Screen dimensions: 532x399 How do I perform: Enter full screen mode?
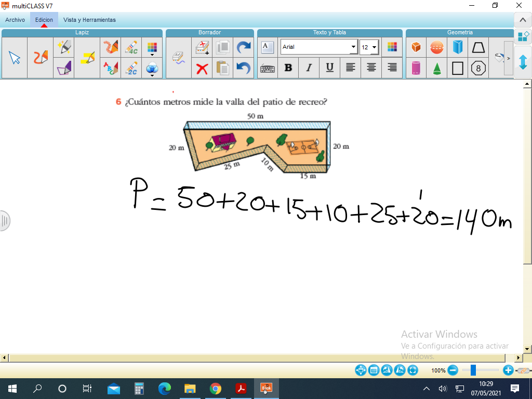click(413, 370)
